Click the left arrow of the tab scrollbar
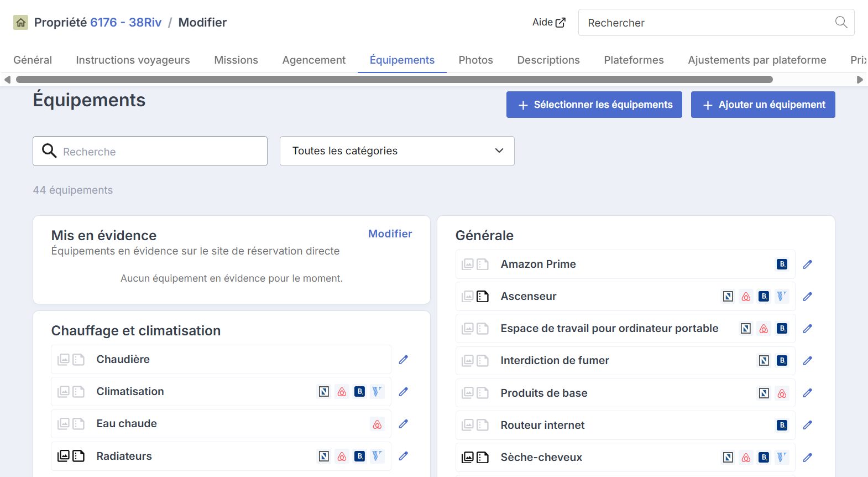Screen dimensions: 868x477 tap(7, 80)
